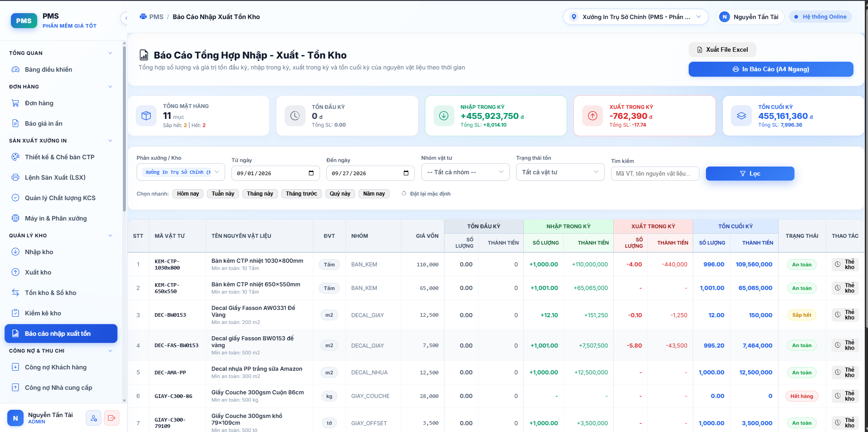
Task: Click the printer icon in PMS breadcrumb
Action: click(143, 17)
